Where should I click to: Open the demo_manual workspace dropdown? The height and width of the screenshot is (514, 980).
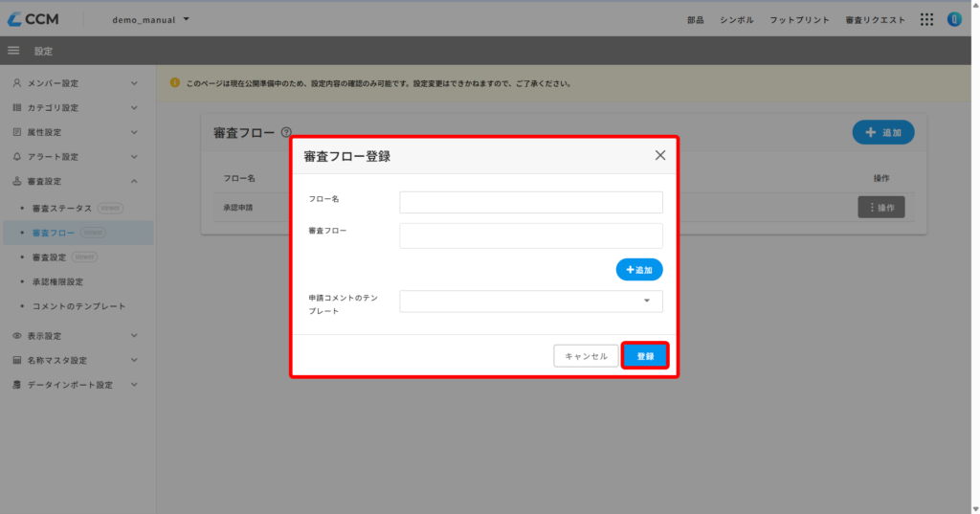point(150,19)
